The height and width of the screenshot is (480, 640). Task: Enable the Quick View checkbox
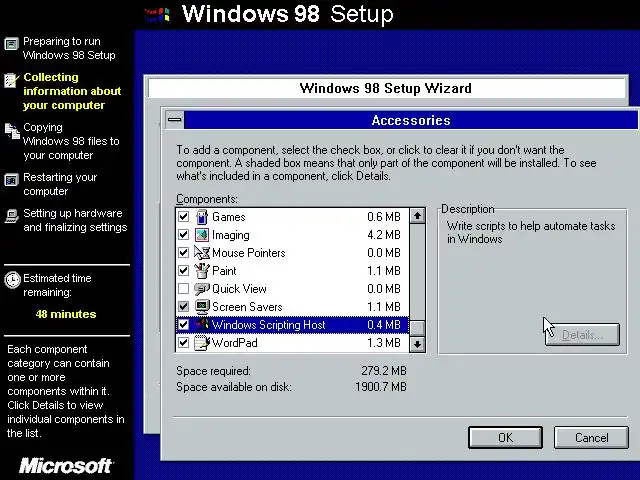point(183,289)
